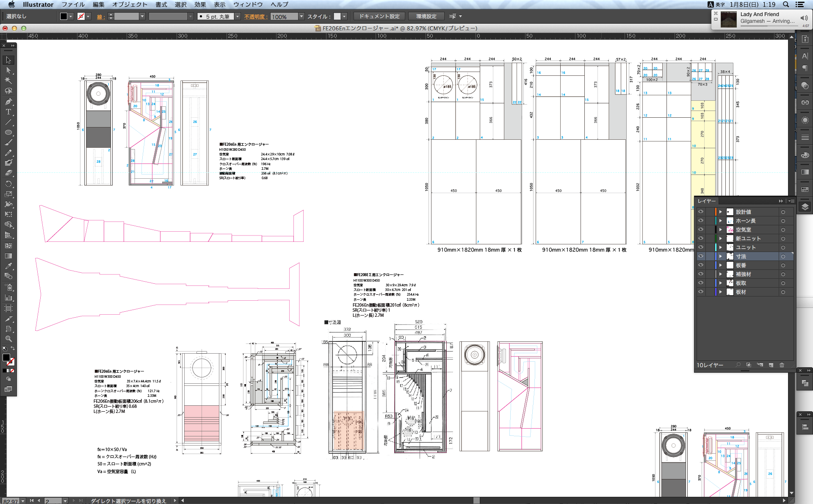Viewport: 813px width, 504px height.
Task: Select the Type tool
Action: (8, 112)
